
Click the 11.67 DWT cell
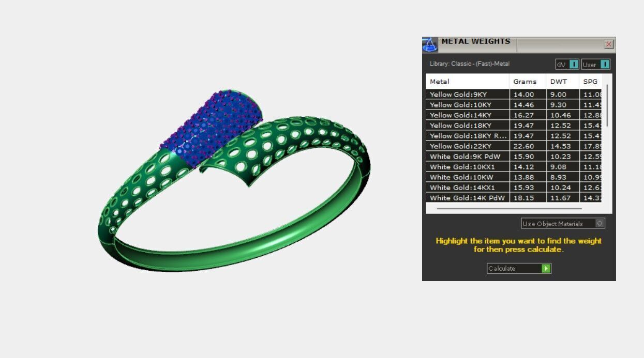[563, 198]
